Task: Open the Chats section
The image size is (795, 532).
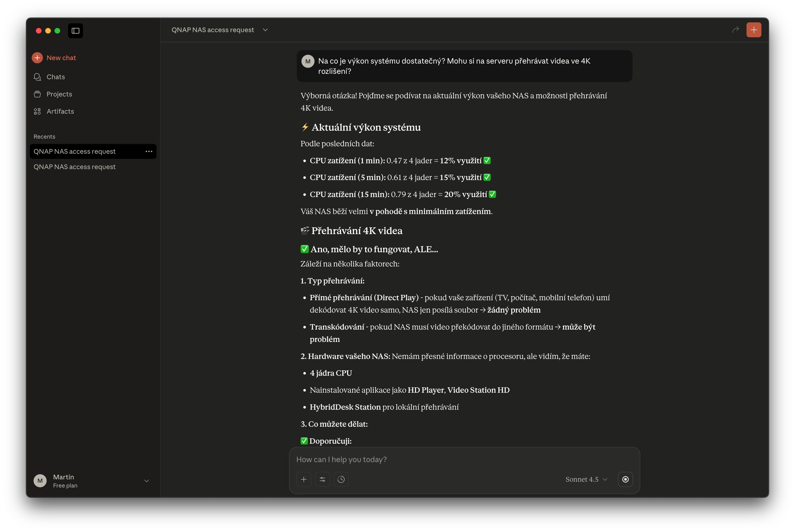Action: (x=55, y=77)
